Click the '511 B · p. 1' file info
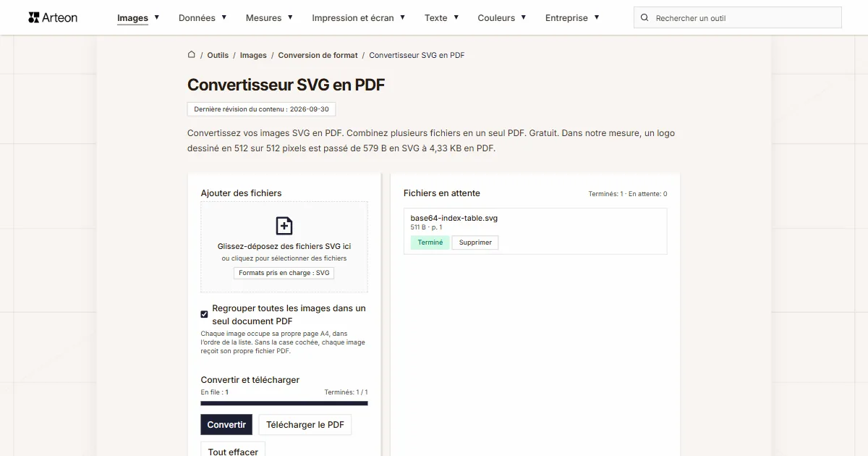 (x=427, y=227)
